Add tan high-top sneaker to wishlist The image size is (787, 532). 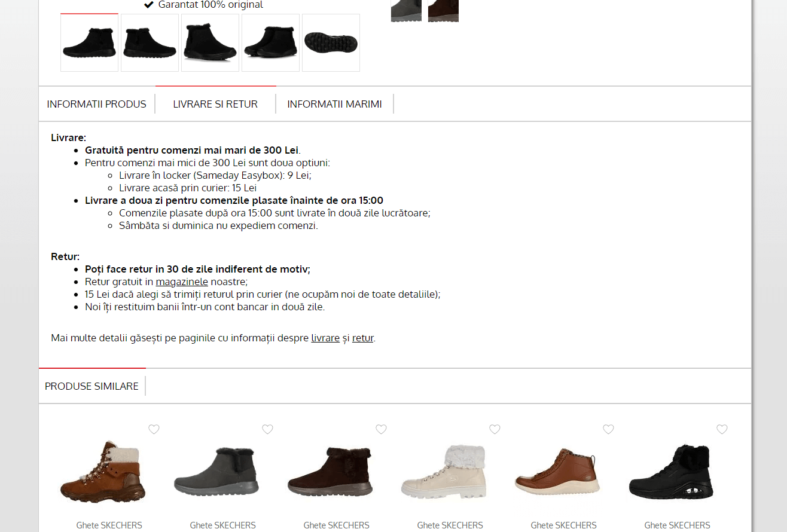608,429
